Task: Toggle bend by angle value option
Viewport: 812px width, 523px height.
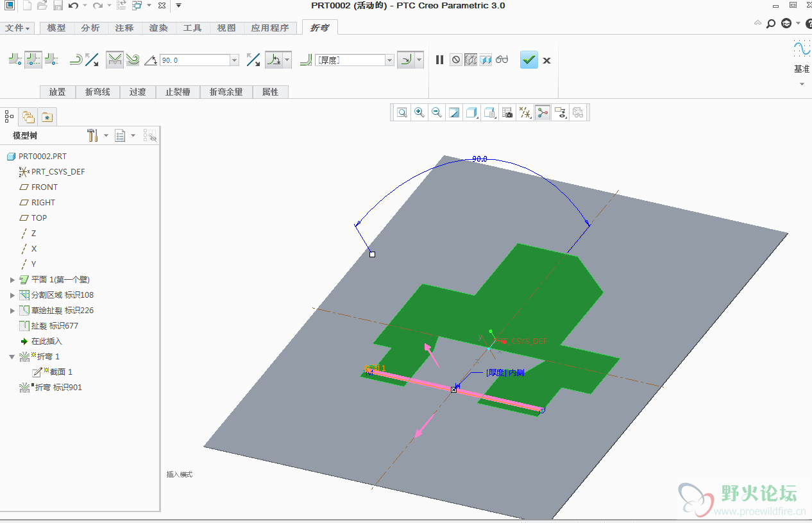Action: click(115, 60)
